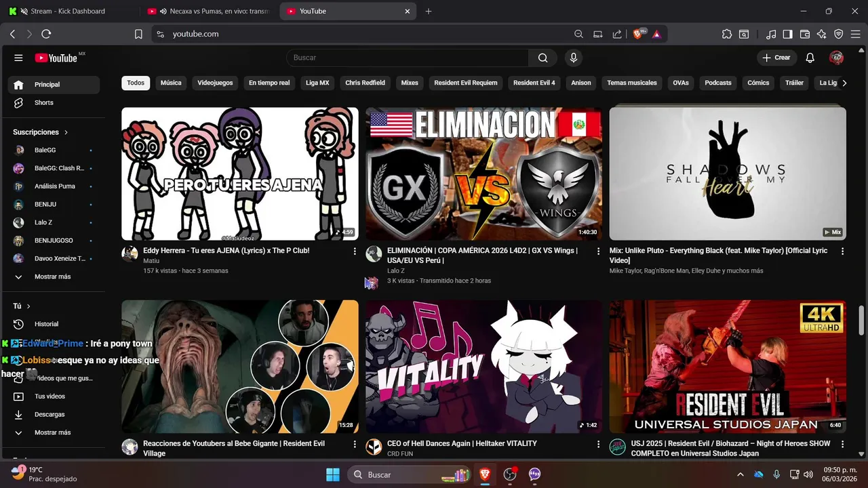Select the Todos filter chip
The image size is (868, 488).
pos(136,83)
